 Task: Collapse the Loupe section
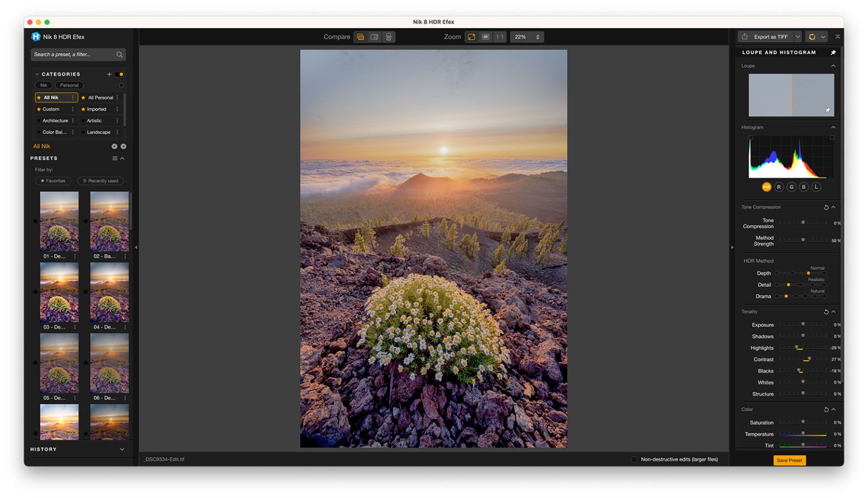point(833,66)
